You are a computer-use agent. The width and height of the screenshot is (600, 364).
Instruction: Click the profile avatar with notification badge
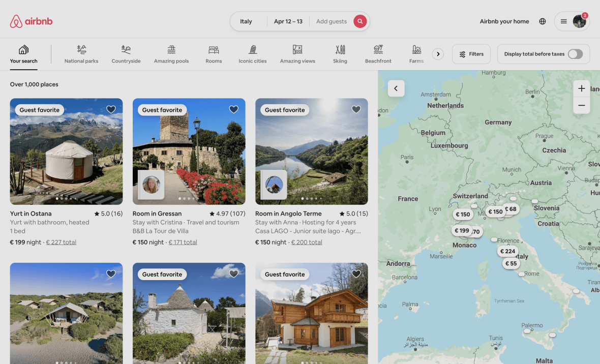point(579,21)
